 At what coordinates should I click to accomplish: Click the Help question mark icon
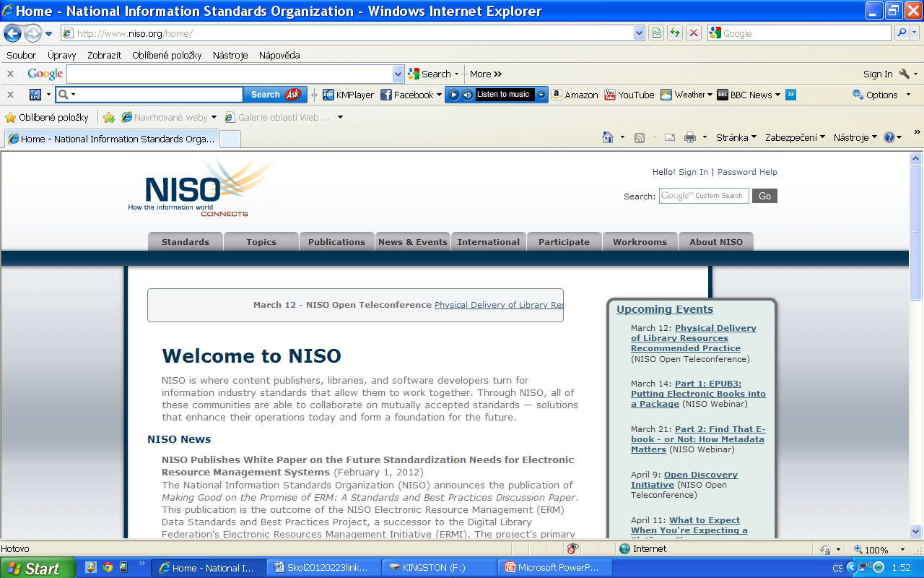point(889,137)
